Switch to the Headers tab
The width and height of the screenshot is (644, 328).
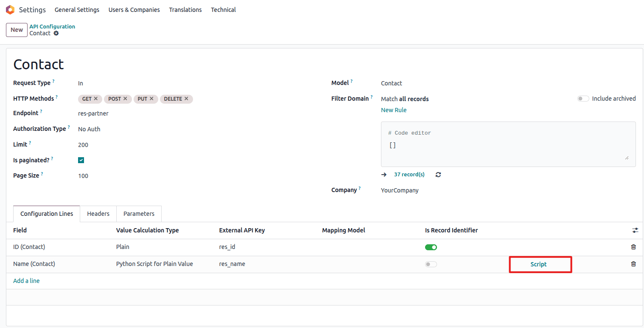[x=98, y=214]
